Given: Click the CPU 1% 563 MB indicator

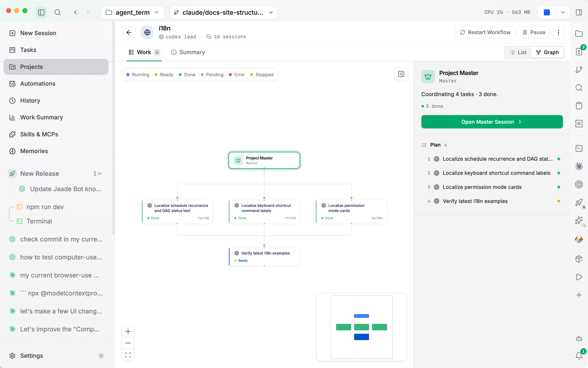Looking at the screenshot, I should tap(507, 12).
